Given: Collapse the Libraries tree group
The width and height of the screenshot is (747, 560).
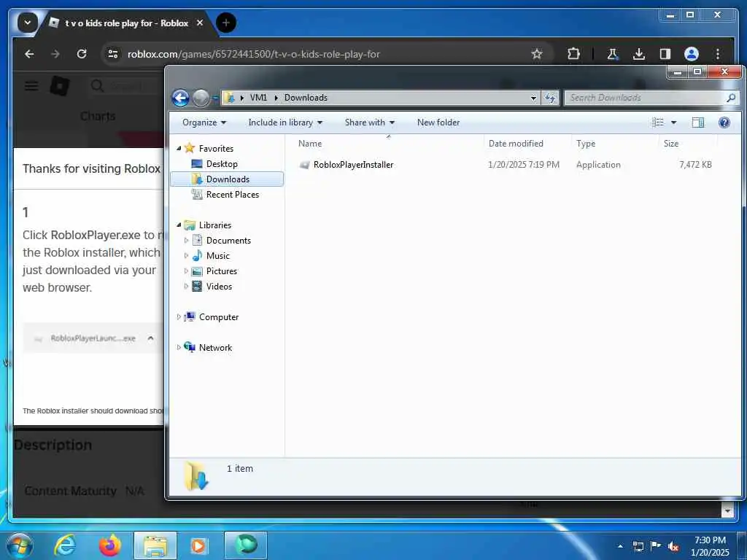Looking at the screenshot, I should [179, 225].
